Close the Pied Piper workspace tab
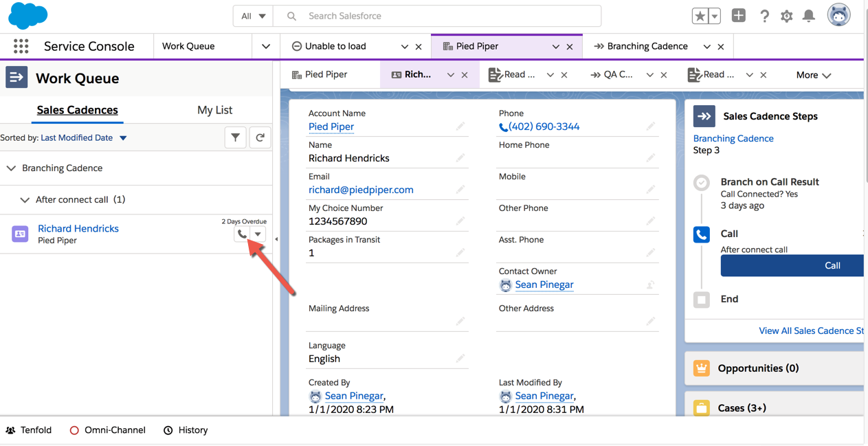Screen dimensions: 868x446 pyautogui.click(x=570, y=47)
